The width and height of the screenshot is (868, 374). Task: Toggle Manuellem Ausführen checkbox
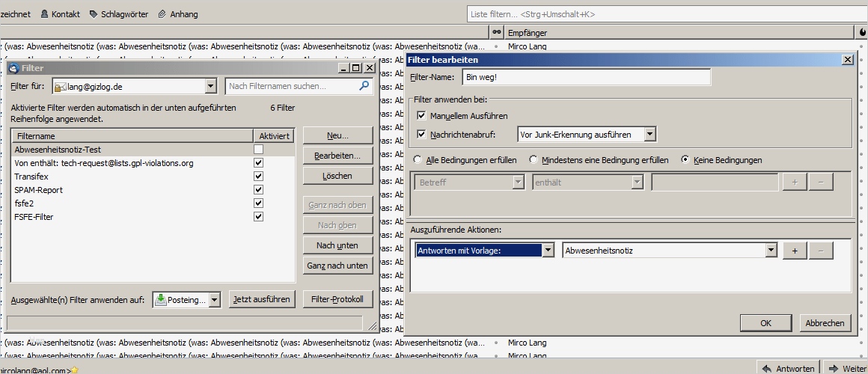(x=422, y=116)
